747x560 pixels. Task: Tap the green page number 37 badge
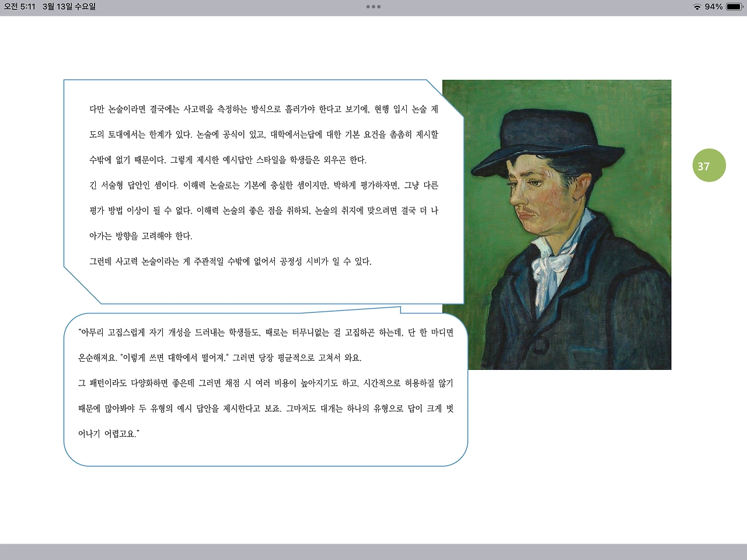[709, 166]
